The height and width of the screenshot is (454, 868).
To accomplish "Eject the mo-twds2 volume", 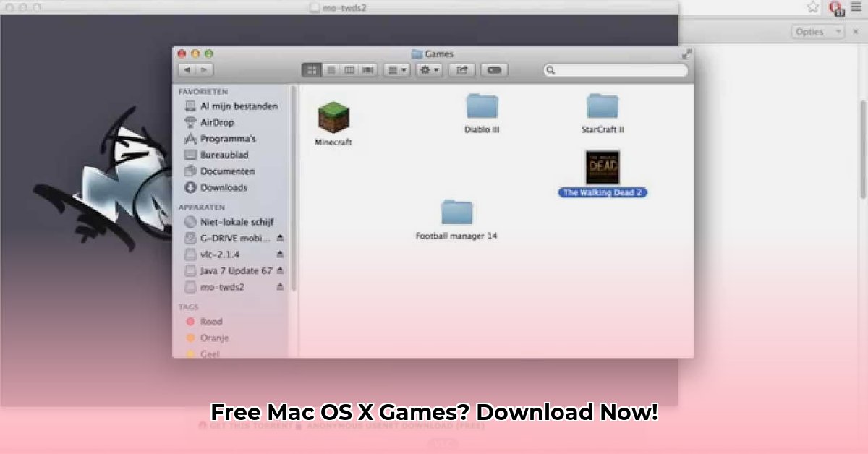I will click(281, 287).
